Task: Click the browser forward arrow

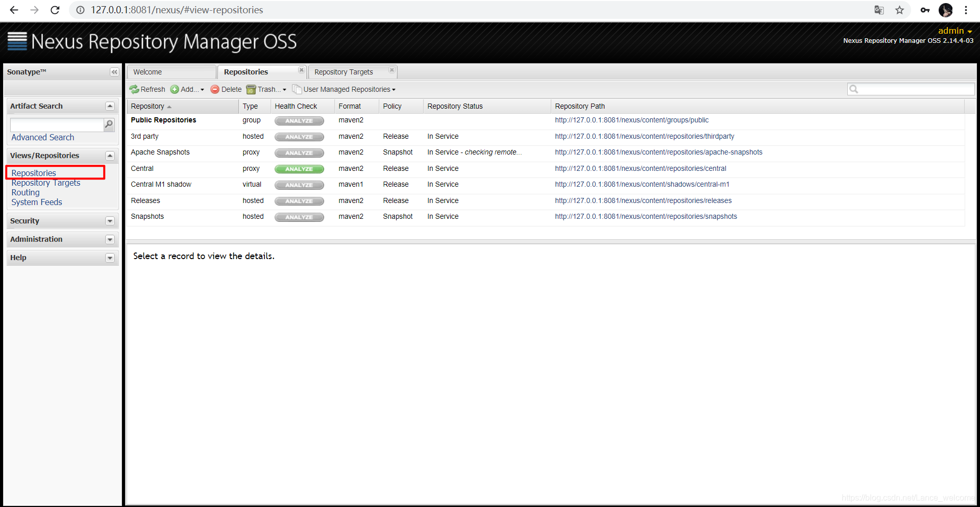Action: click(x=34, y=10)
